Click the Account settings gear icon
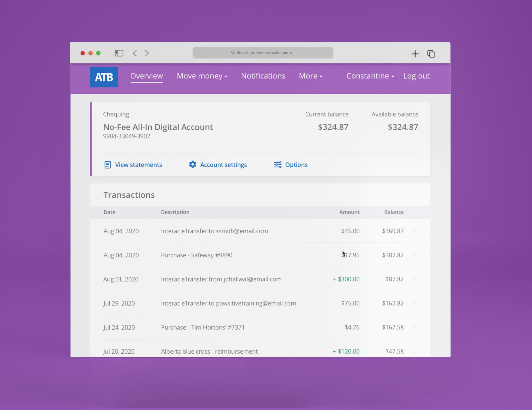532x410 pixels. point(192,164)
